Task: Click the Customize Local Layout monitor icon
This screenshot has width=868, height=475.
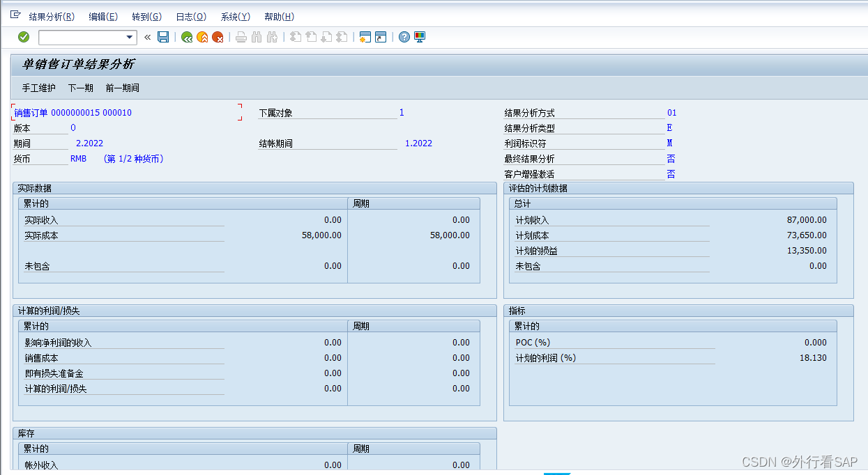Action: pyautogui.click(x=420, y=37)
